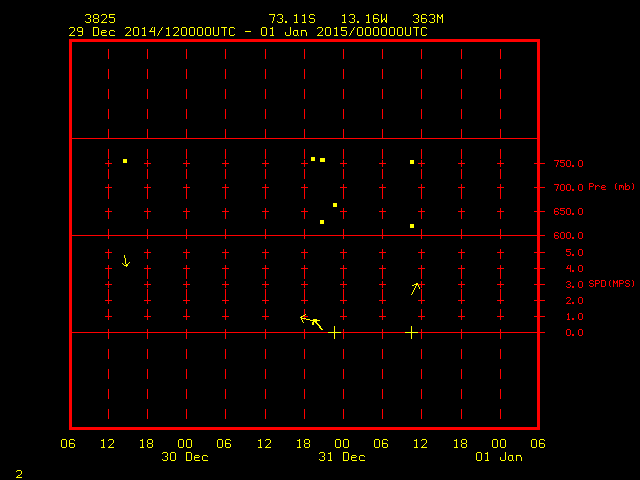Click the yellow plus marker at zero speed near 31 Dec 00
The width and height of the screenshot is (640, 480).
tap(334, 333)
